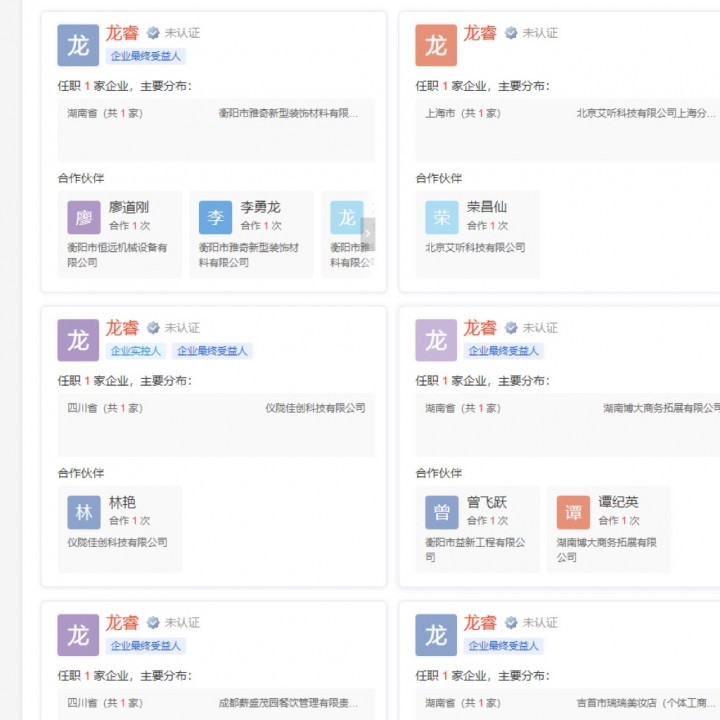
Task: Select 企业最终受益人 tag in the top-left card
Action: click(147, 57)
